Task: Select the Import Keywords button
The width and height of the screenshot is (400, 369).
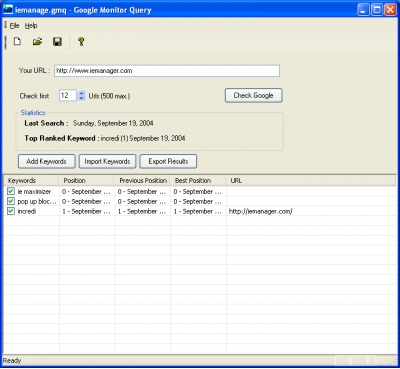Action: (107, 161)
